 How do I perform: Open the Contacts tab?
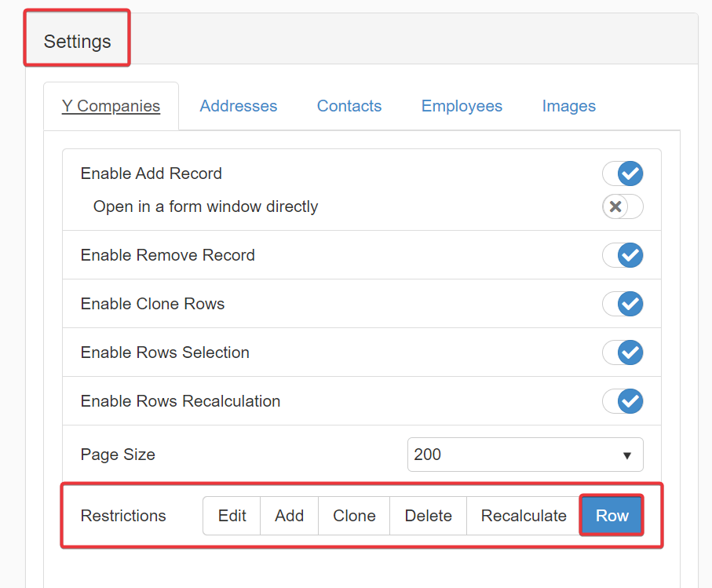click(349, 106)
